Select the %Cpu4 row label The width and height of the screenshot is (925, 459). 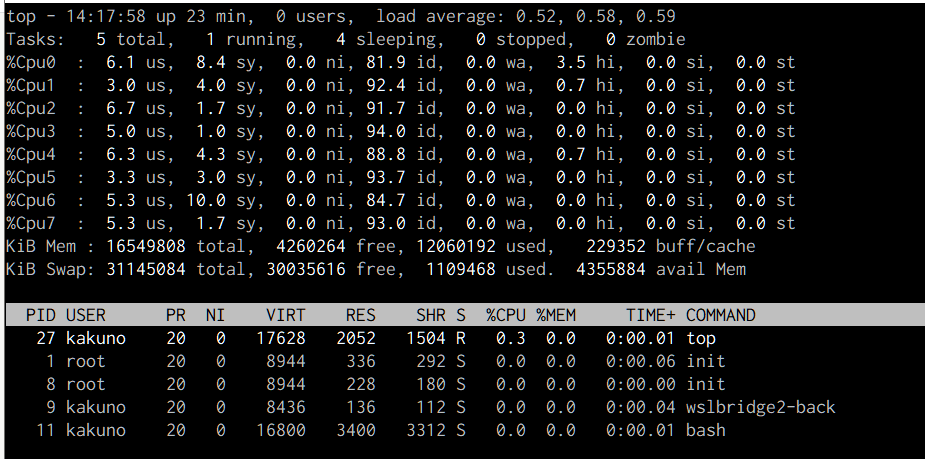click(x=31, y=154)
